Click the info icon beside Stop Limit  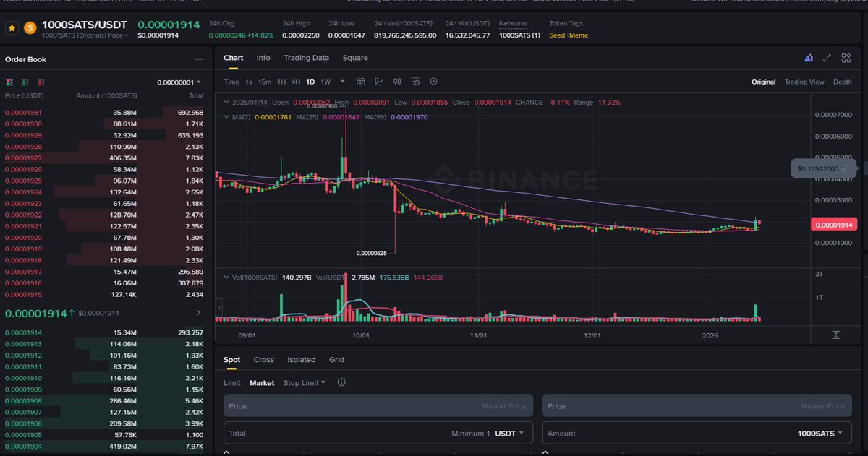click(341, 382)
